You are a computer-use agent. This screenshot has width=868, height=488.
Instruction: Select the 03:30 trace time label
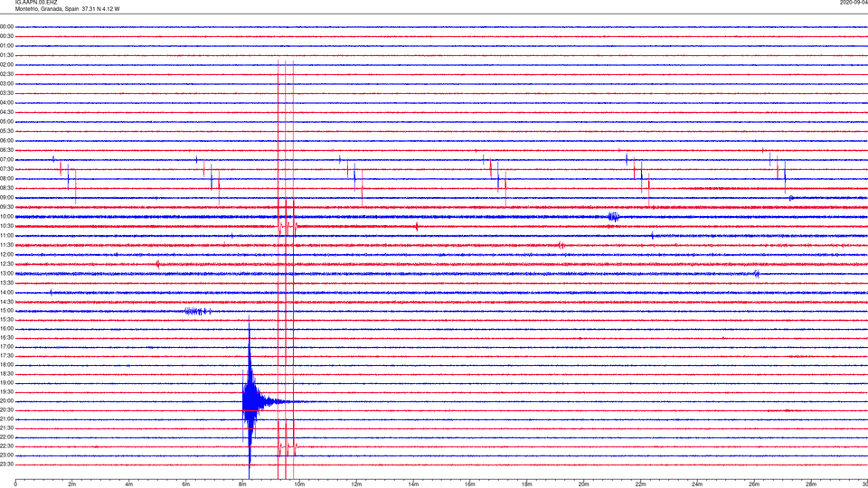[x=6, y=93]
